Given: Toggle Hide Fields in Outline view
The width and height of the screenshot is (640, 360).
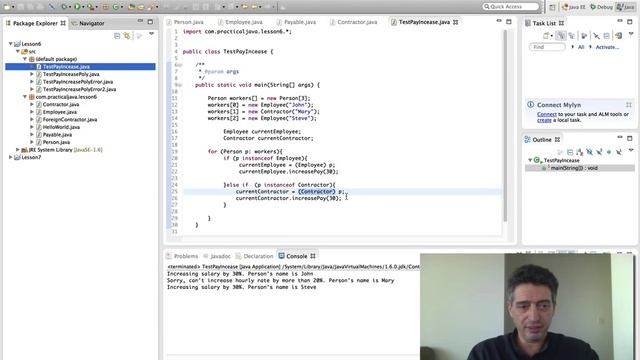Looking at the screenshot, I should pyautogui.click(x=589, y=152).
